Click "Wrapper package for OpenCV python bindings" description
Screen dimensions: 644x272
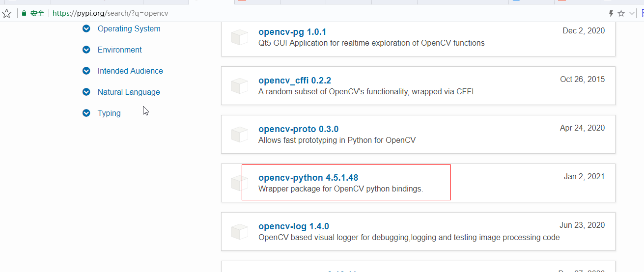[340, 189]
